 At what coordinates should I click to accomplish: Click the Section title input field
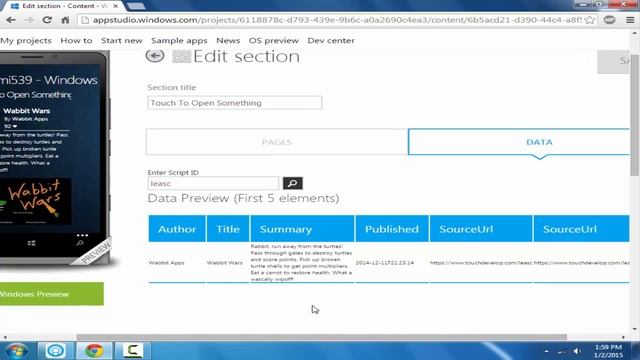235,103
